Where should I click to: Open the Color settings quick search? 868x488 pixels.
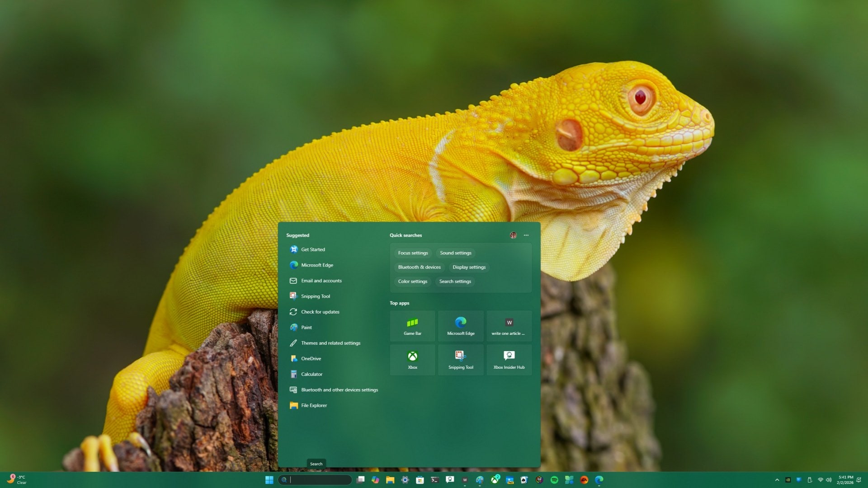point(412,281)
